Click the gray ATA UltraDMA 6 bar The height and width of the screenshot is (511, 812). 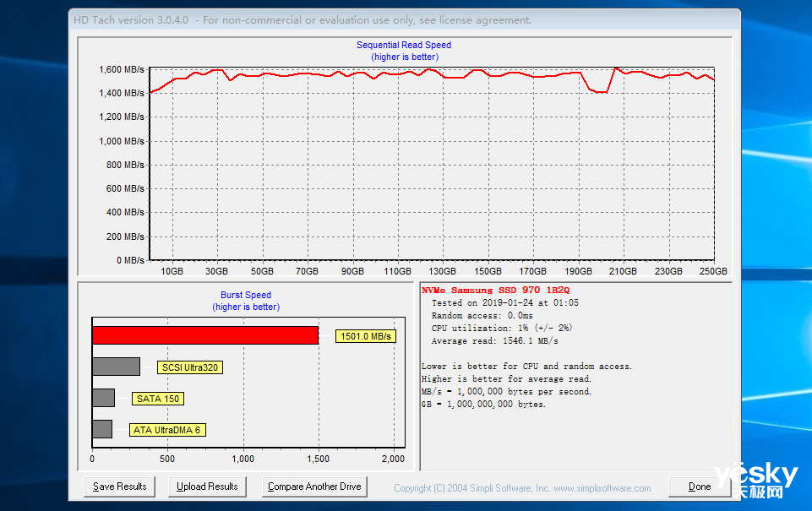[102, 429]
